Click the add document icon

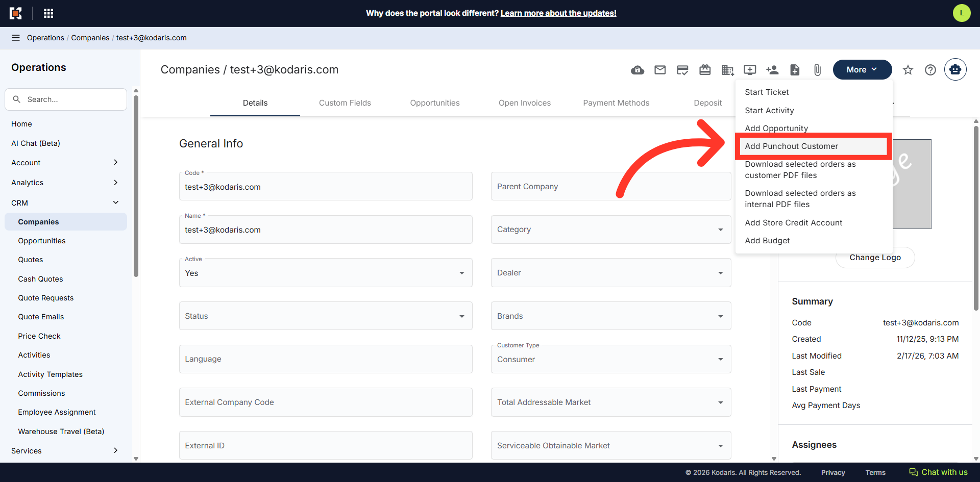795,70
